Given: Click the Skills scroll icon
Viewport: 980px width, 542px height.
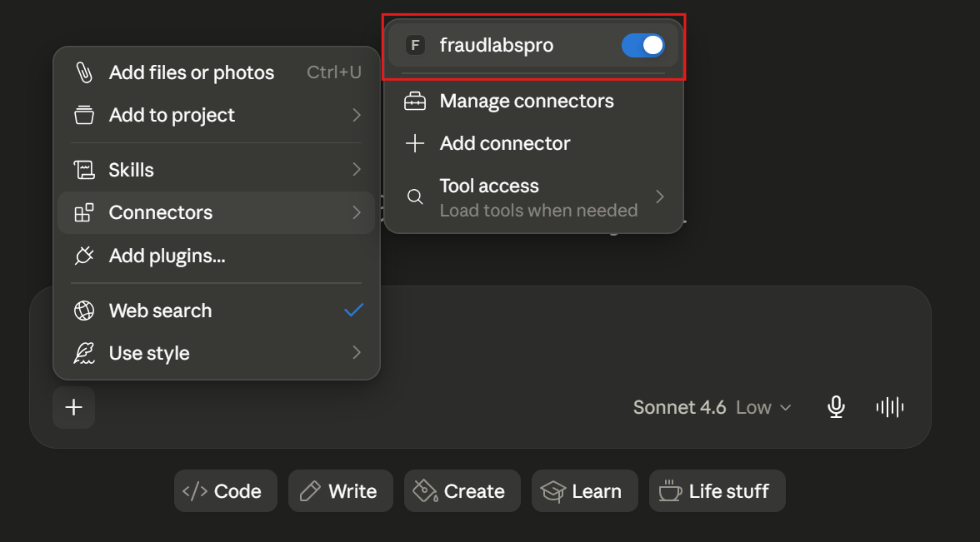Looking at the screenshot, I should click(x=83, y=170).
